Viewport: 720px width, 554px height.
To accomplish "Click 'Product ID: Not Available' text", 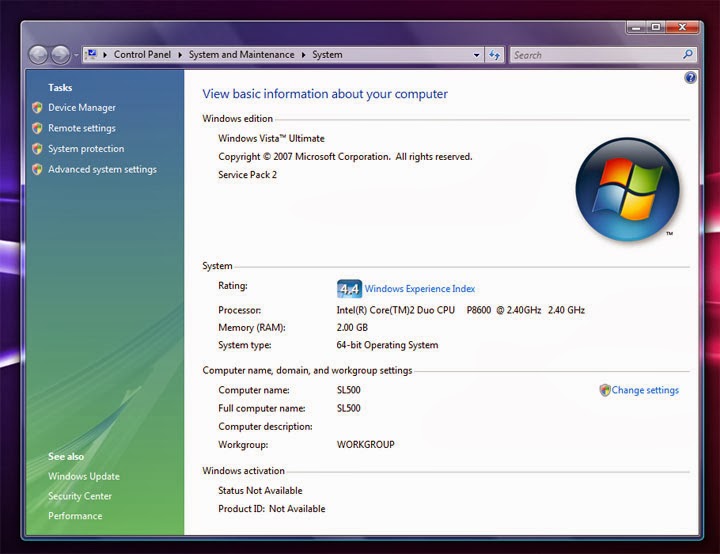I will tap(272, 509).
